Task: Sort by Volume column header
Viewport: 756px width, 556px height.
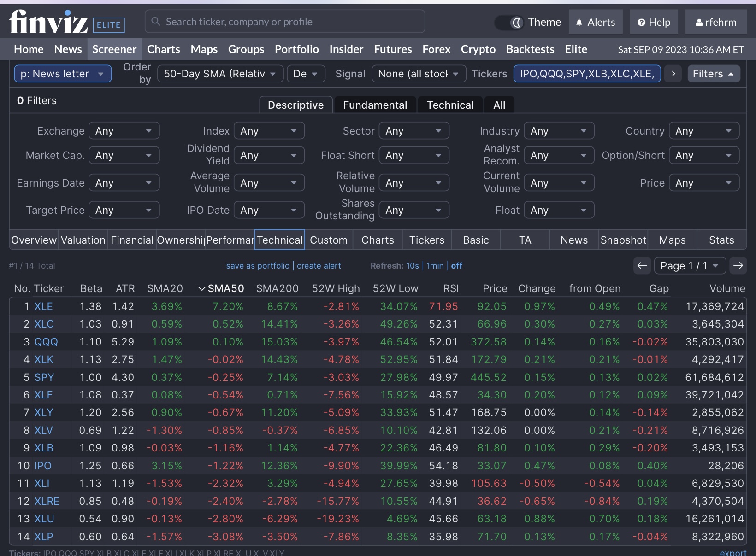Action: pyautogui.click(x=727, y=288)
